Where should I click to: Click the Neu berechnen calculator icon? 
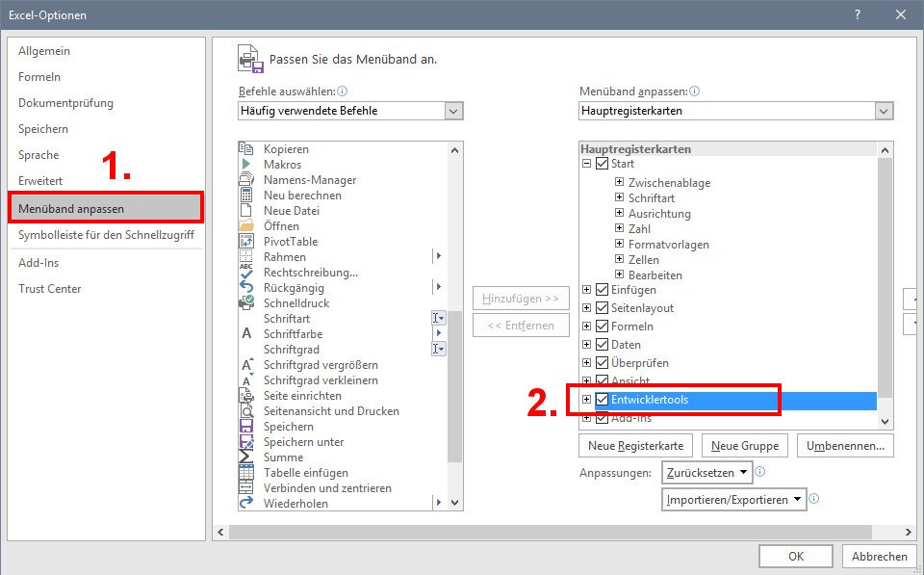pos(246,196)
